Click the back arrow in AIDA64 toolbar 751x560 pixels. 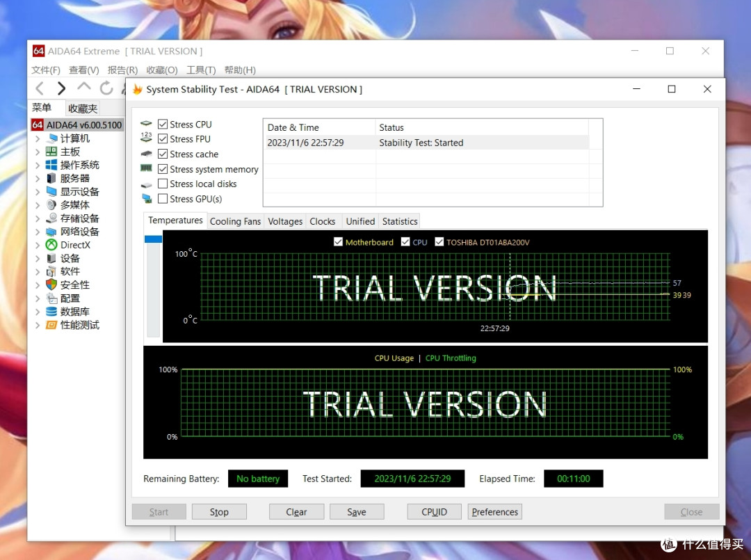40,88
